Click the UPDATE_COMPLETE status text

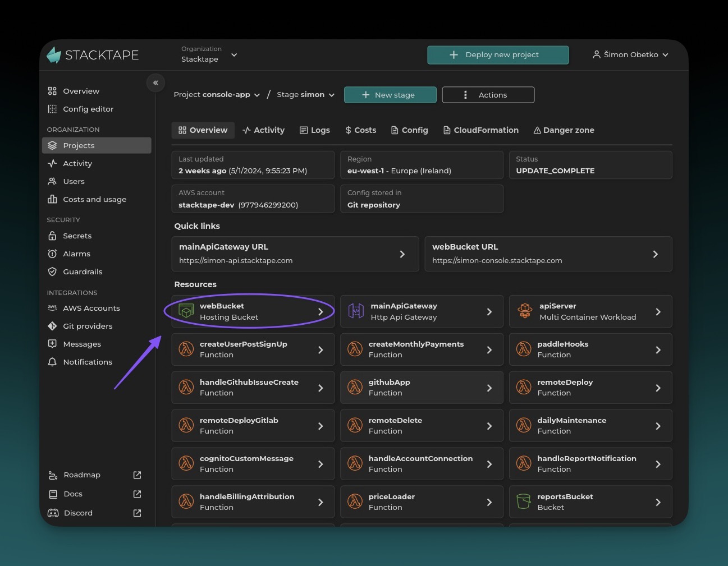(x=555, y=171)
